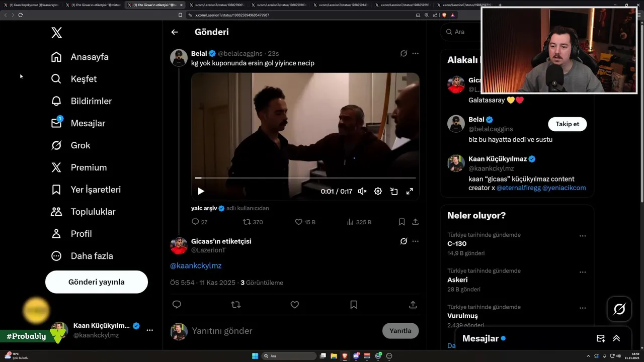Open Keşfet from the sidebar
The width and height of the screenshot is (644, 362).
[x=74, y=79]
